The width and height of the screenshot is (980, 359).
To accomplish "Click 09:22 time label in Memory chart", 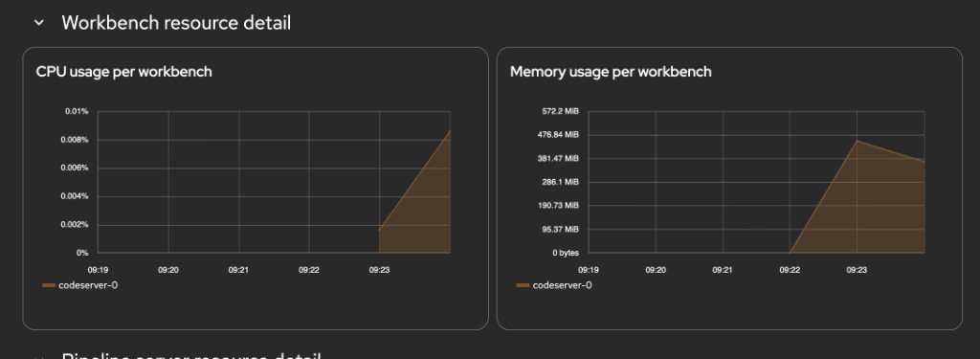I will coord(790,270).
